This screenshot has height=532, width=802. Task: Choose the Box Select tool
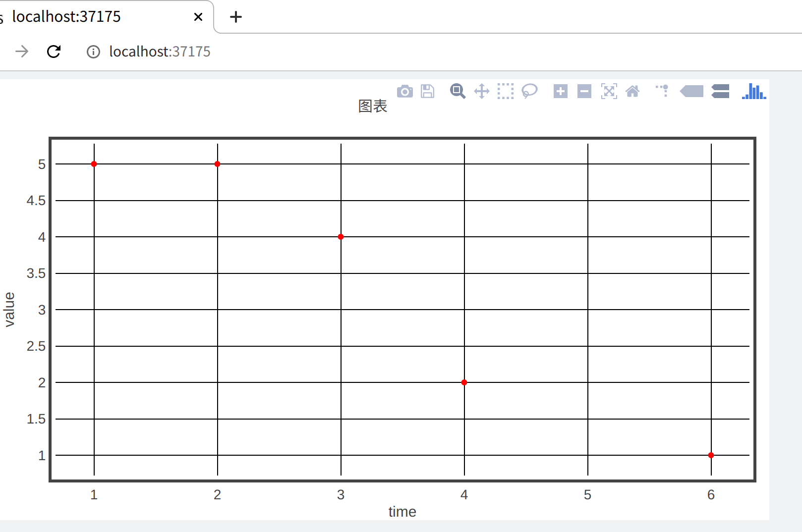pyautogui.click(x=505, y=92)
